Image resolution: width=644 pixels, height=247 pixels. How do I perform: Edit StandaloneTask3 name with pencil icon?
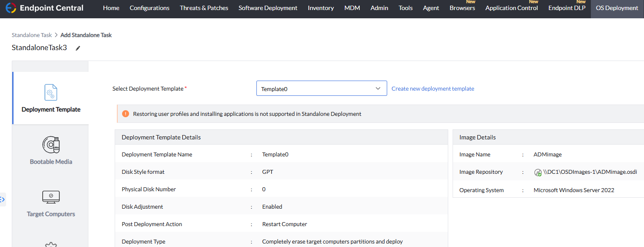coord(78,48)
